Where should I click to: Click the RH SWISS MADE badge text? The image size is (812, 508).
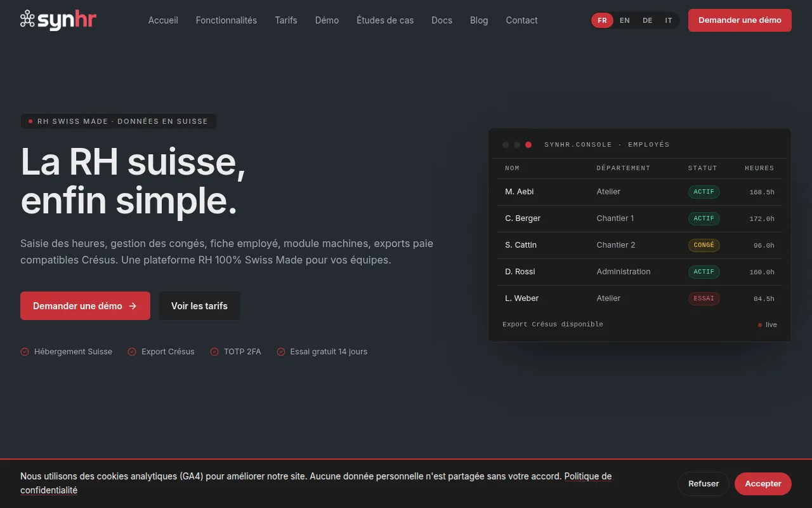tap(122, 121)
